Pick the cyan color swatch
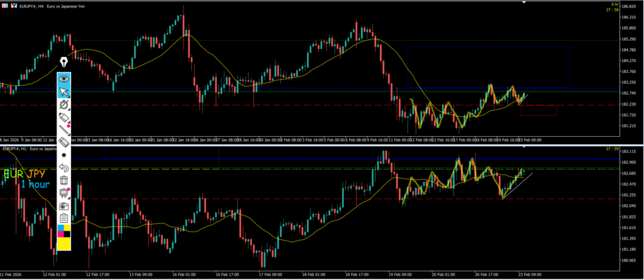 pyautogui.click(x=60, y=228)
